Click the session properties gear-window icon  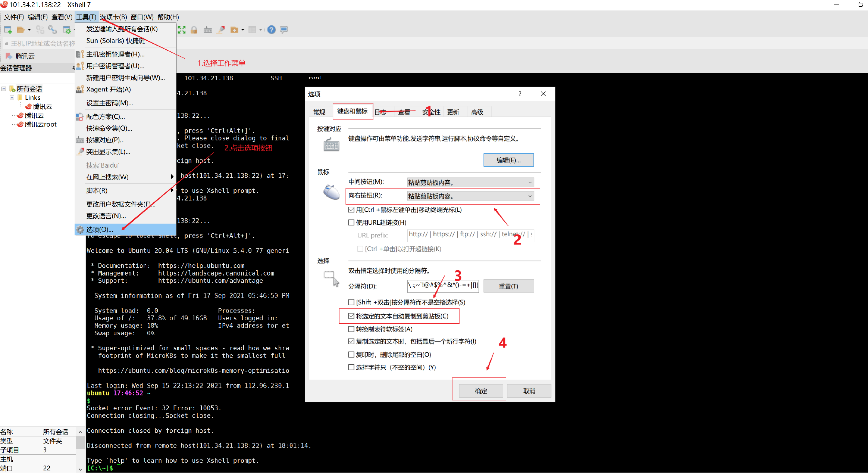tap(67, 30)
